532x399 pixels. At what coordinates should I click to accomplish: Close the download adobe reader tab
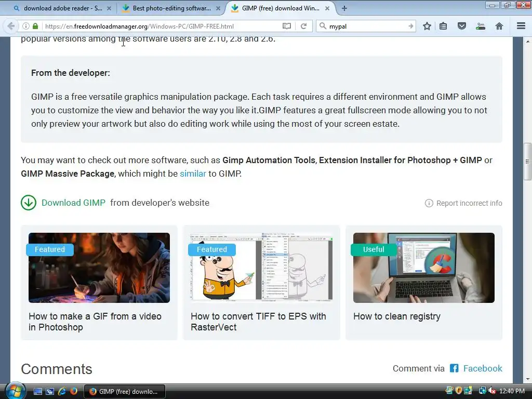tap(109, 8)
